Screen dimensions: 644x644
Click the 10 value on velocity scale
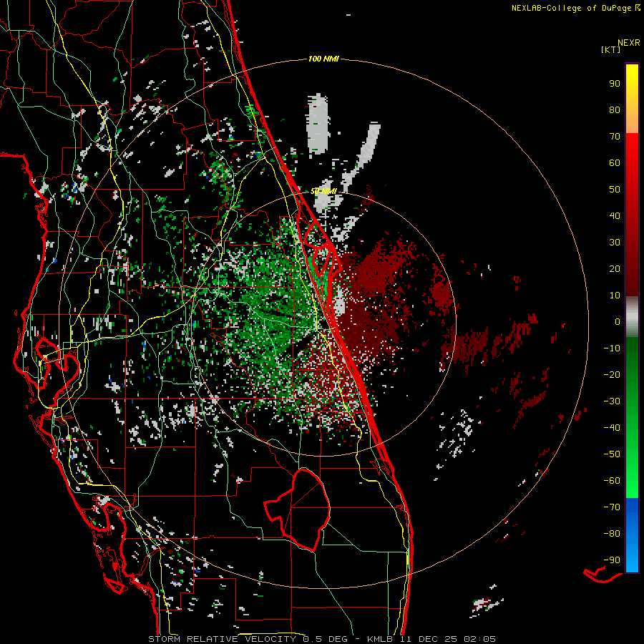click(615, 296)
